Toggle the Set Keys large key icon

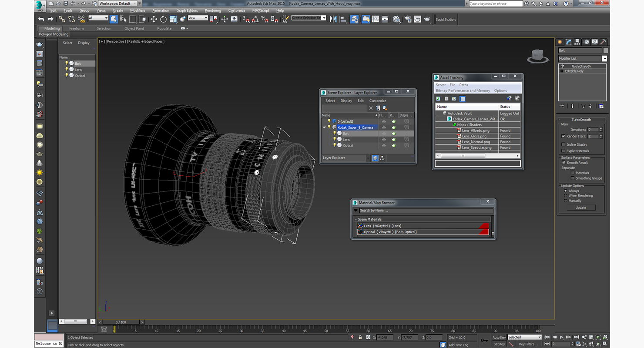pyautogui.click(x=484, y=341)
